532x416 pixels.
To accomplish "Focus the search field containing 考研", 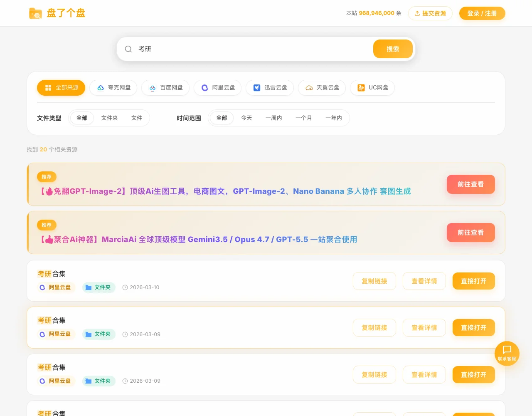I will click(254, 49).
